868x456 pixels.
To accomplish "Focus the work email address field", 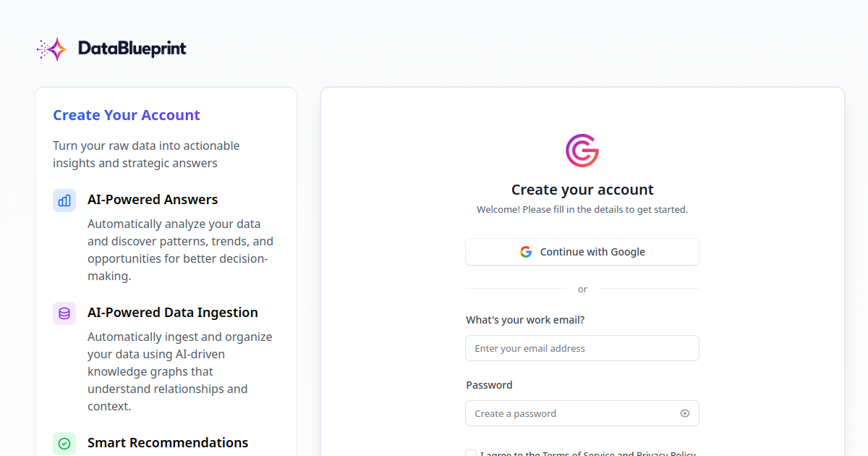I will coord(582,348).
